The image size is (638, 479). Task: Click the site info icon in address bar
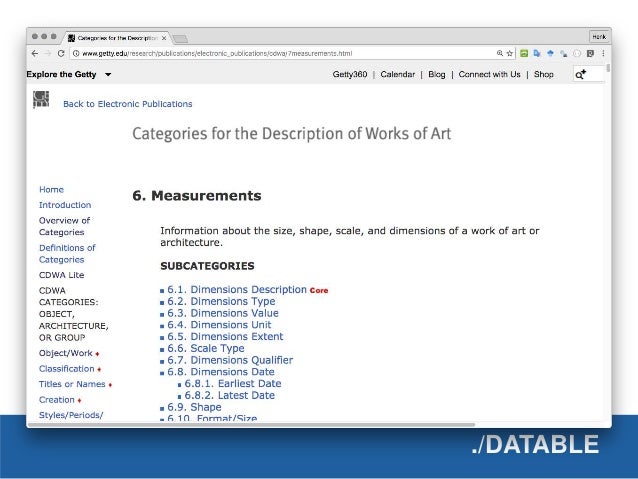pos(76,53)
